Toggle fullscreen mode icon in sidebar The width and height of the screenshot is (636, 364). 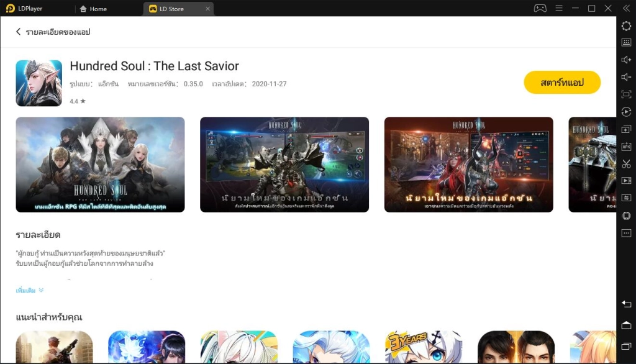coord(626,94)
